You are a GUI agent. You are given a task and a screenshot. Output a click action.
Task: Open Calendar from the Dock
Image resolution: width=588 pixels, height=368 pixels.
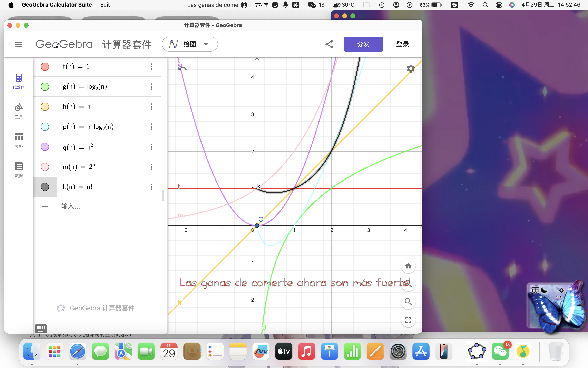(169, 351)
